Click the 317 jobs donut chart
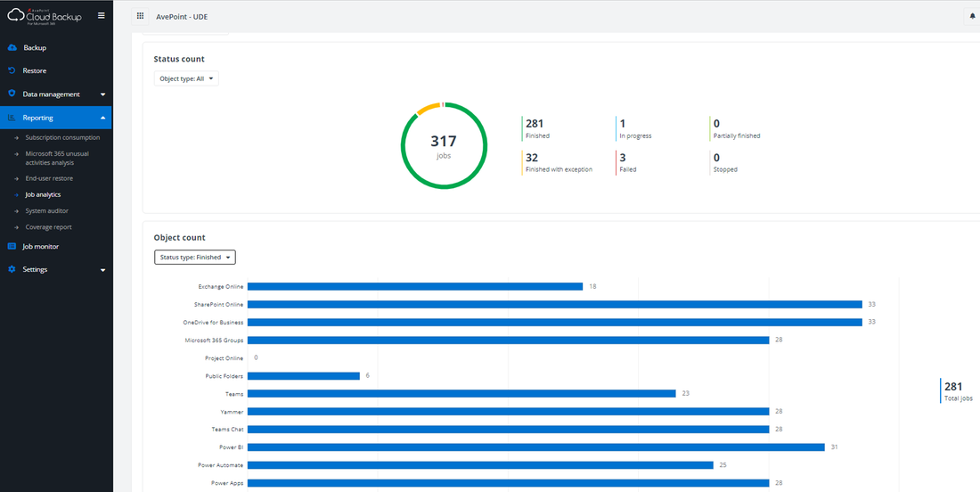 (444, 145)
